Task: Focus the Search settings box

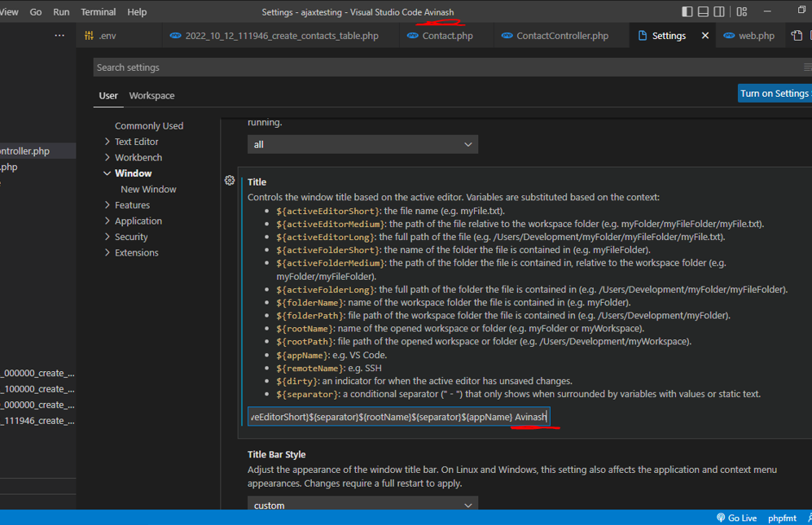Action: click(453, 68)
